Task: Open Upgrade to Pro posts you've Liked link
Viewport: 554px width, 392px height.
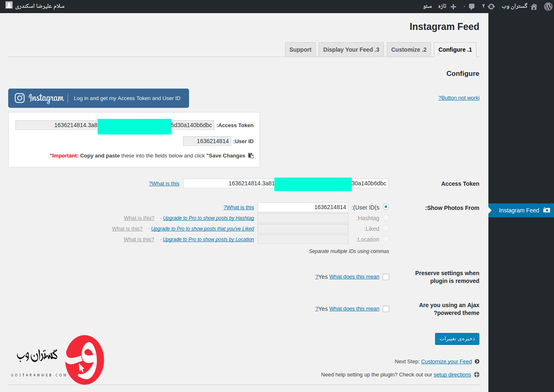Action: click(203, 229)
